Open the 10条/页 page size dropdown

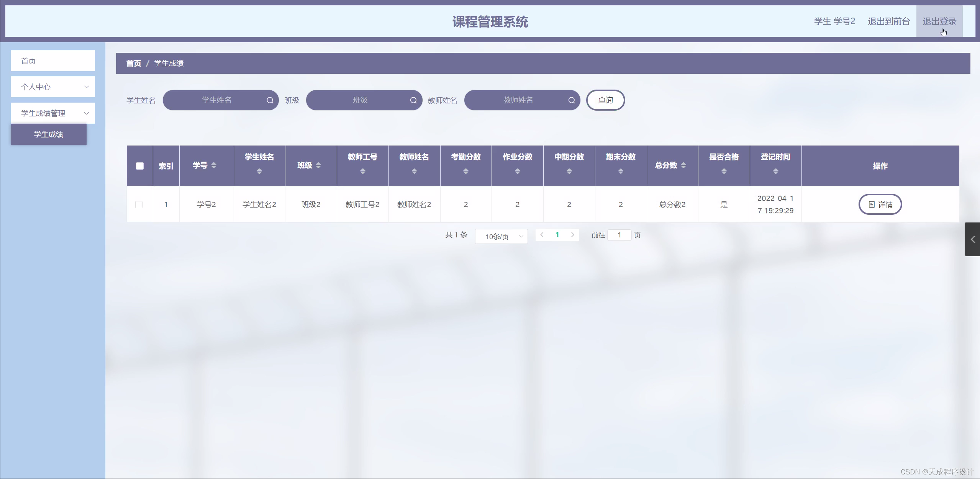tap(501, 237)
